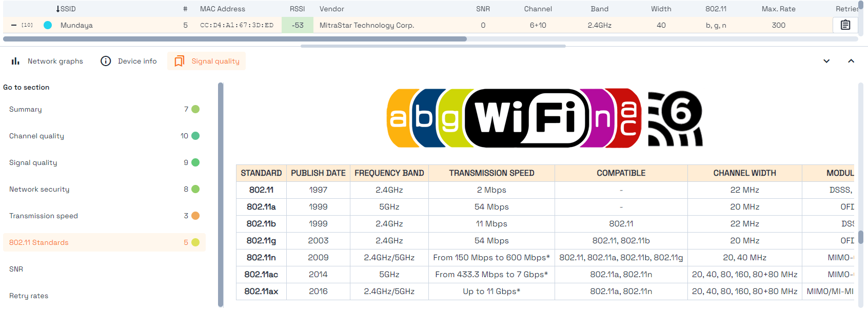
Task: Click the down chevron to shrink the panel
Action: (x=826, y=61)
